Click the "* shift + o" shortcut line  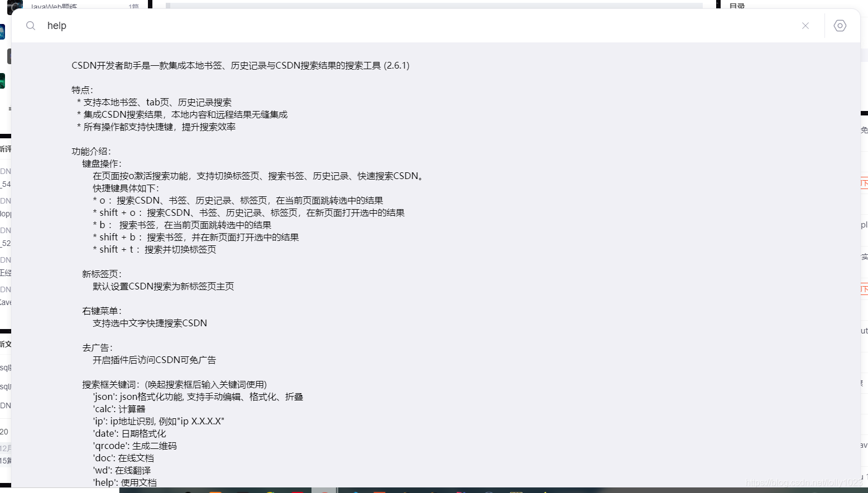[249, 213]
